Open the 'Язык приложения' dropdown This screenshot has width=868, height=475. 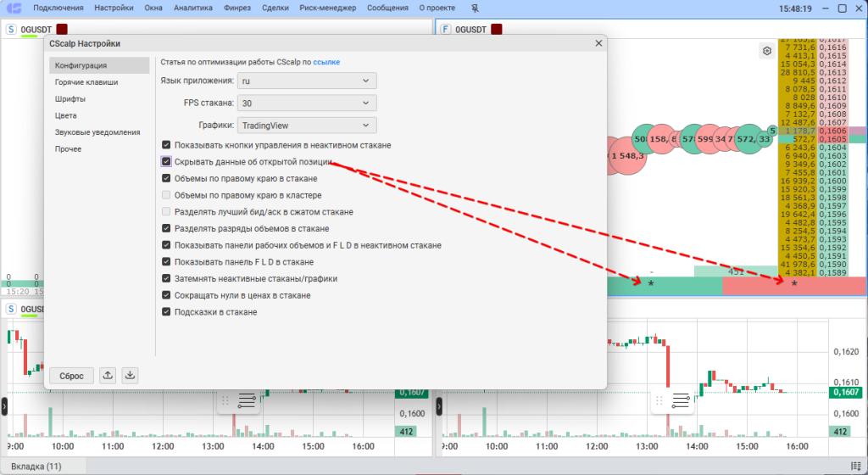pos(307,81)
